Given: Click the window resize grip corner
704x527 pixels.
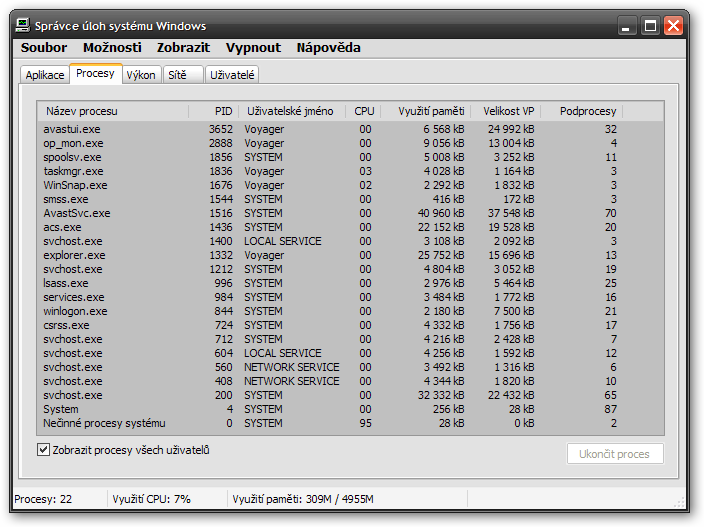Looking at the screenshot, I should 679,502.
